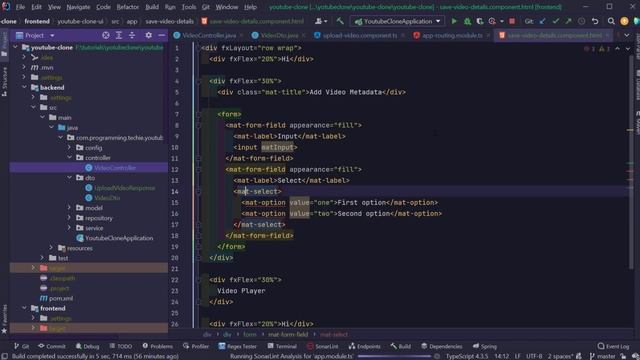Viewport: 640px width, 360px height.
Task: Click SonarLint analysis progress bar
Action: click(394, 356)
